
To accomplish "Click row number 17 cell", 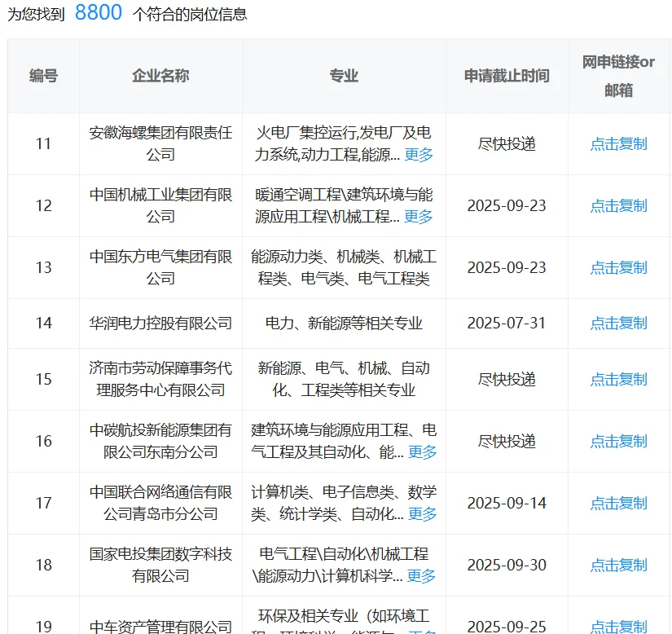I will [x=43, y=504].
